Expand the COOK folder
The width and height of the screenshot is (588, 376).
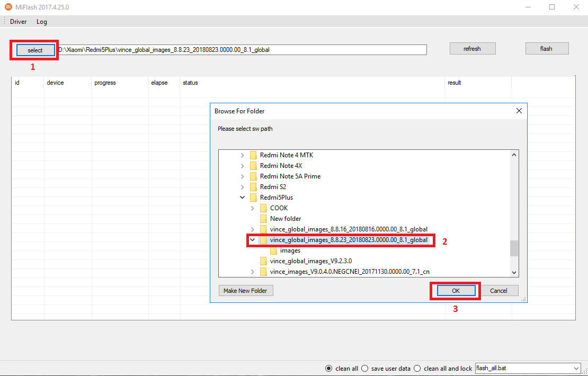point(253,208)
